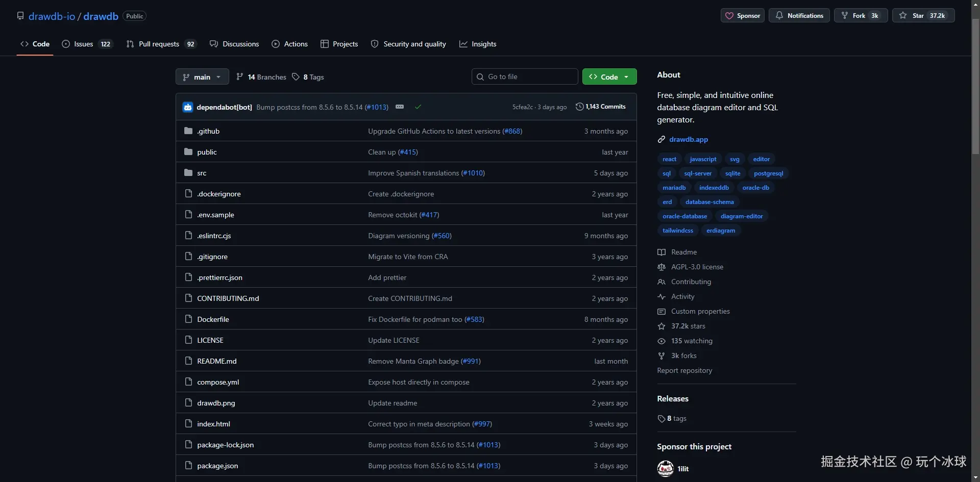Open the Notifications bell button
980x482 pixels.
[x=799, y=16]
